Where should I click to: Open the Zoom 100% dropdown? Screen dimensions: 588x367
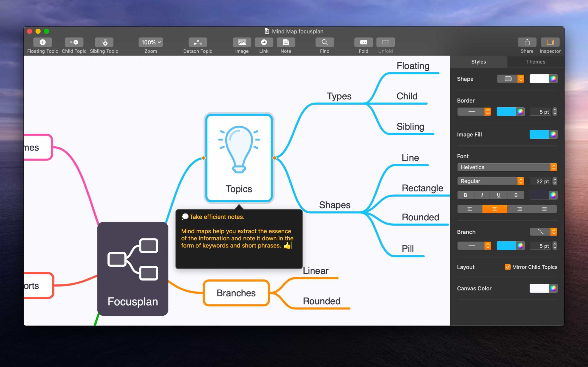coord(151,42)
